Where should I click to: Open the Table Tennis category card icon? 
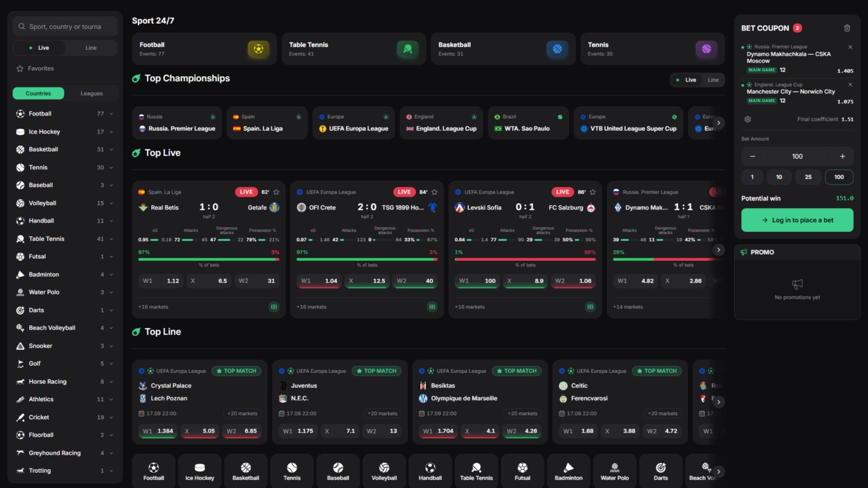(407, 49)
